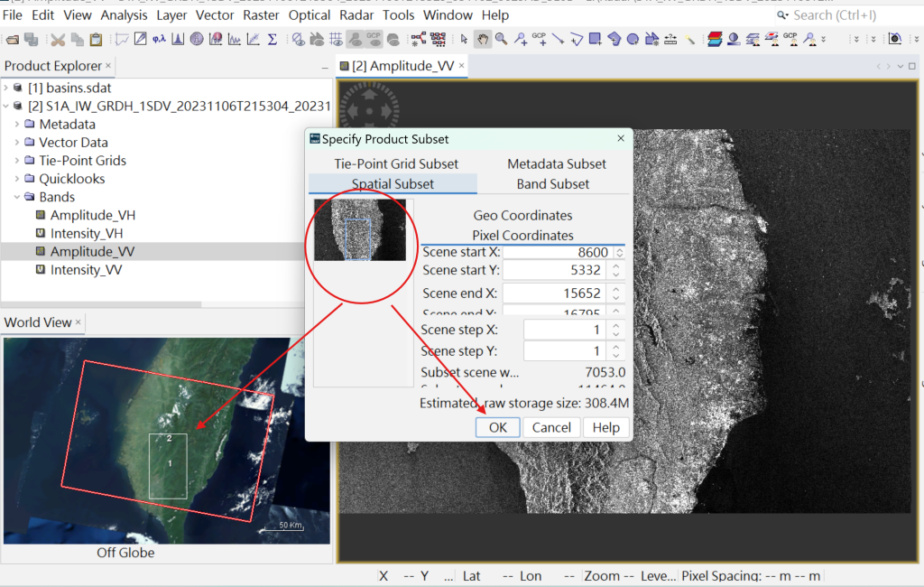Select the Intensity_VV band

point(86,270)
